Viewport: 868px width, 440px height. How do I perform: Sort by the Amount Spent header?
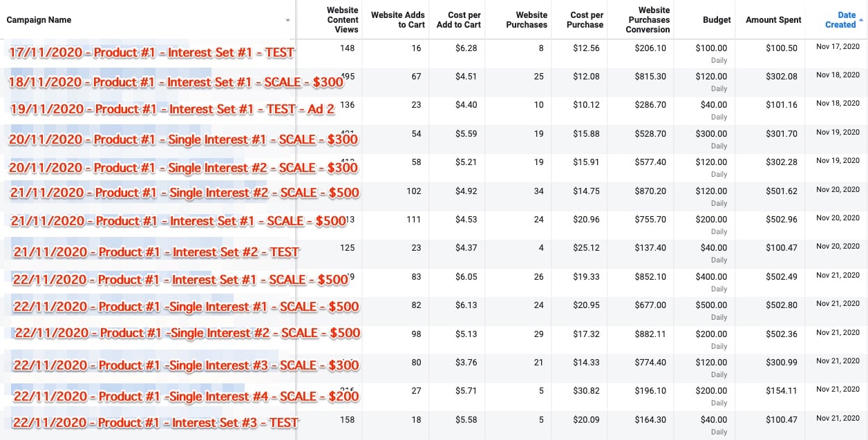point(773,20)
